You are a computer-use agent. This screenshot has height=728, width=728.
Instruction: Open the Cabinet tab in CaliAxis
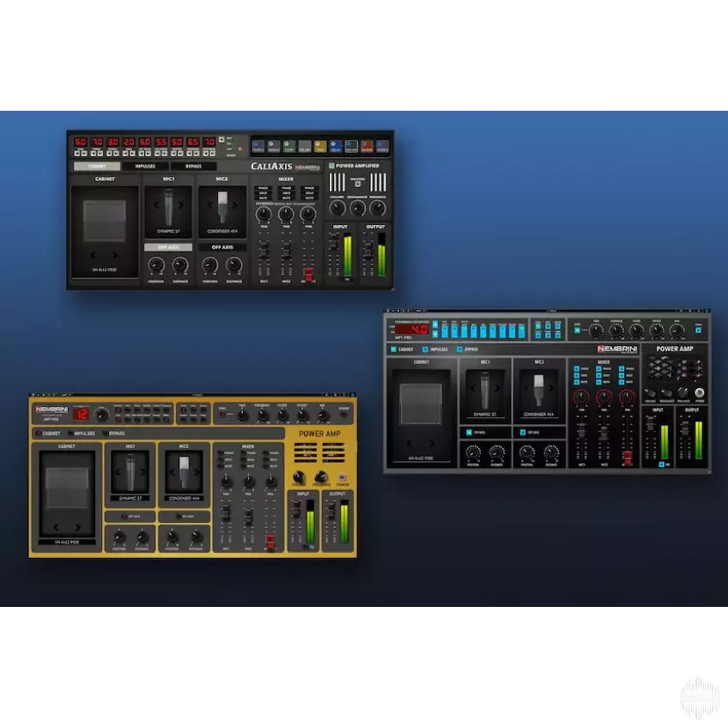97,167
